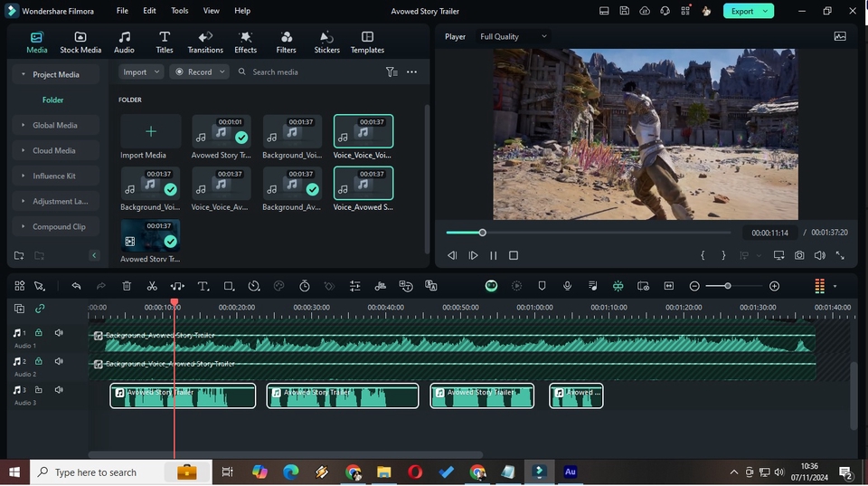Open the Tools menu
This screenshot has height=486, width=868.
pyautogui.click(x=180, y=11)
